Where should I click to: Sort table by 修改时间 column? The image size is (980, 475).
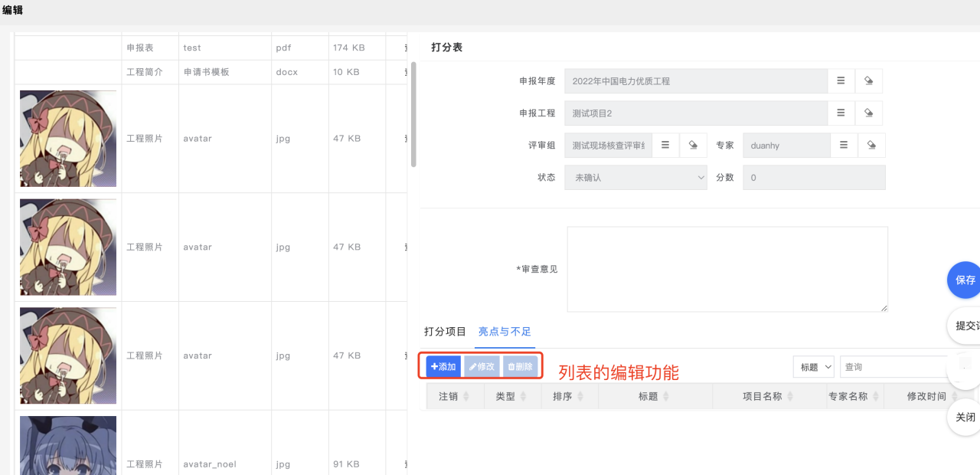tap(931, 396)
